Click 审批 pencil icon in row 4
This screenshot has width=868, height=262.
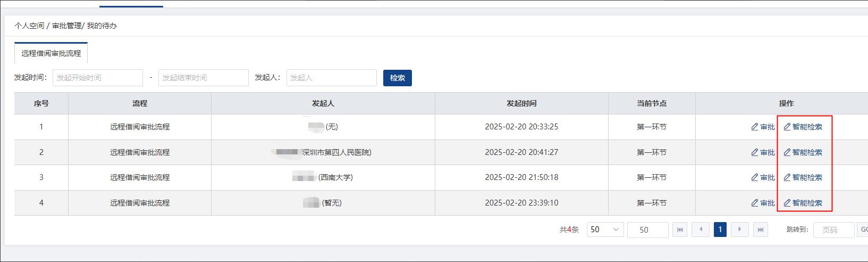pyautogui.click(x=754, y=203)
